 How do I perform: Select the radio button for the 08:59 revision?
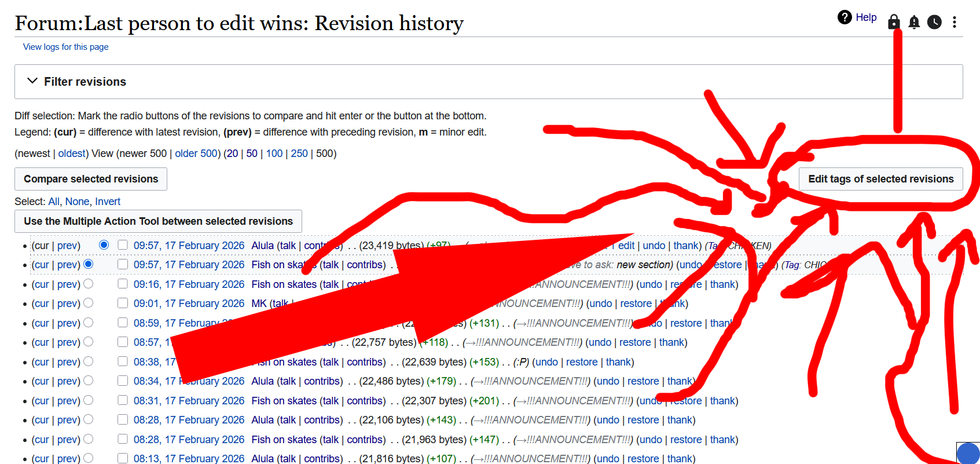pyautogui.click(x=88, y=323)
